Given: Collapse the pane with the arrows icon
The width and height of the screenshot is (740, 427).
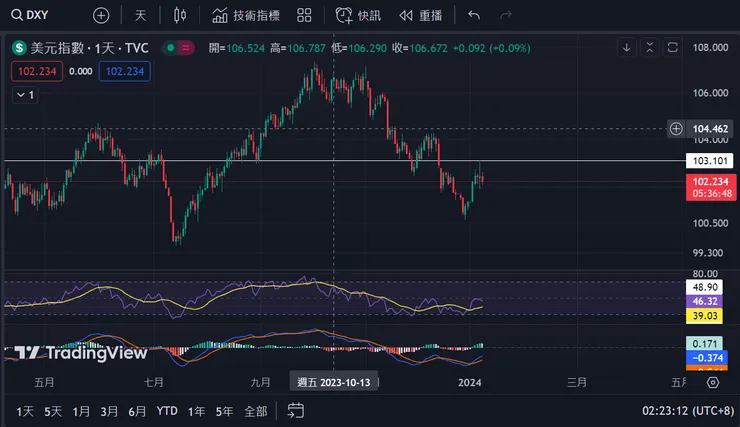Looking at the screenshot, I should point(649,48).
